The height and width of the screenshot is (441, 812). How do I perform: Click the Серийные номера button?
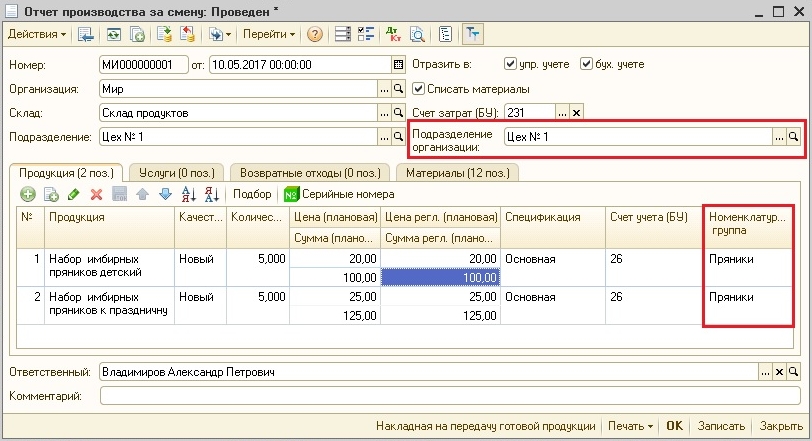[x=339, y=194]
